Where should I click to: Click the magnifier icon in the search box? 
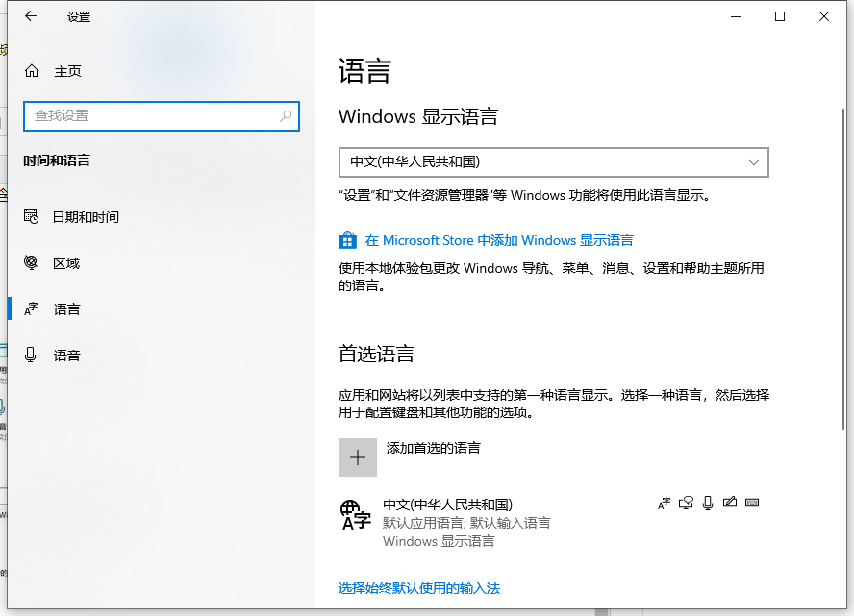pyautogui.click(x=285, y=115)
